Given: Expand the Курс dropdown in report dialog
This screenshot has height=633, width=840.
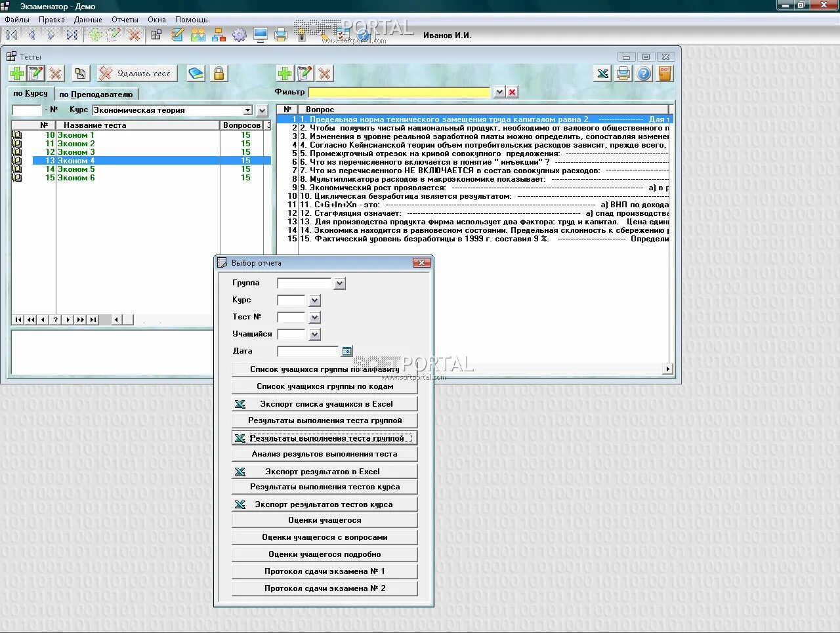Looking at the screenshot, I should coord(315,300).
